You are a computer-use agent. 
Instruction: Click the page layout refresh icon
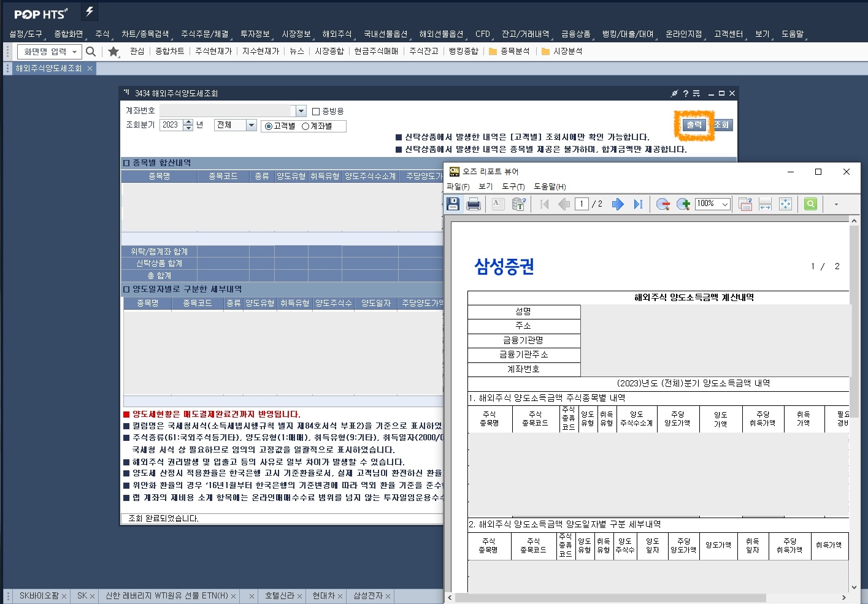745,204
